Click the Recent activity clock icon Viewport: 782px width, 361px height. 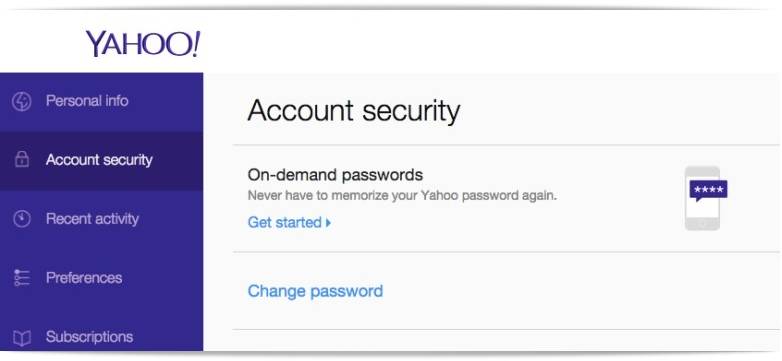(x=21, y=219)
